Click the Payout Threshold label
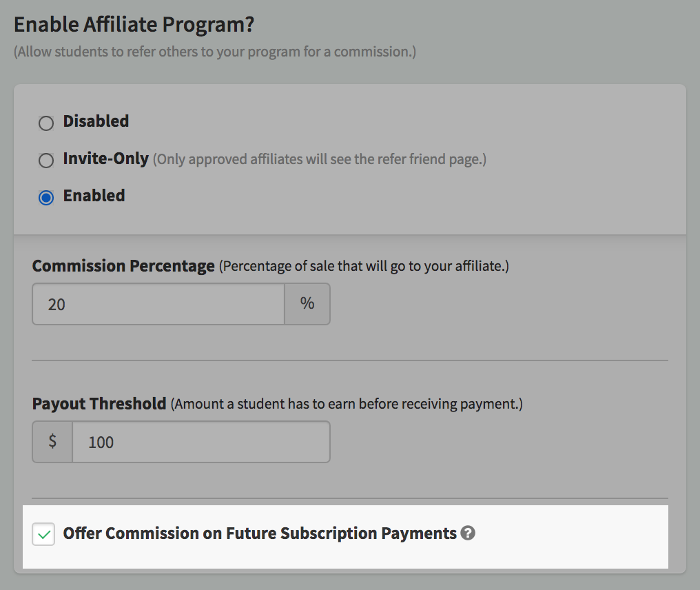 (99, 404)
